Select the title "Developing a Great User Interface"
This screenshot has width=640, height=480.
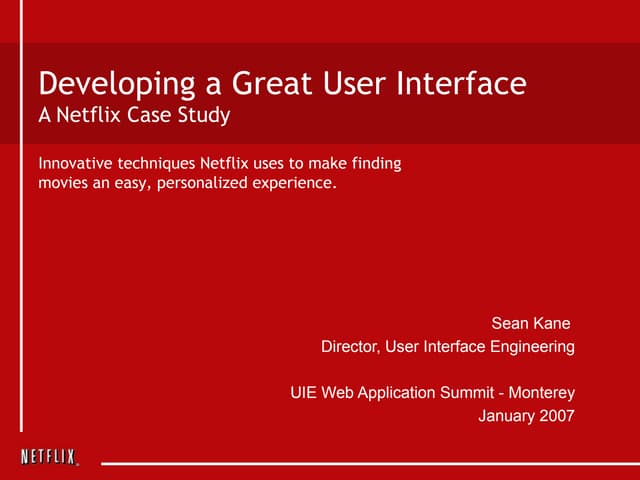pos(281,84)
